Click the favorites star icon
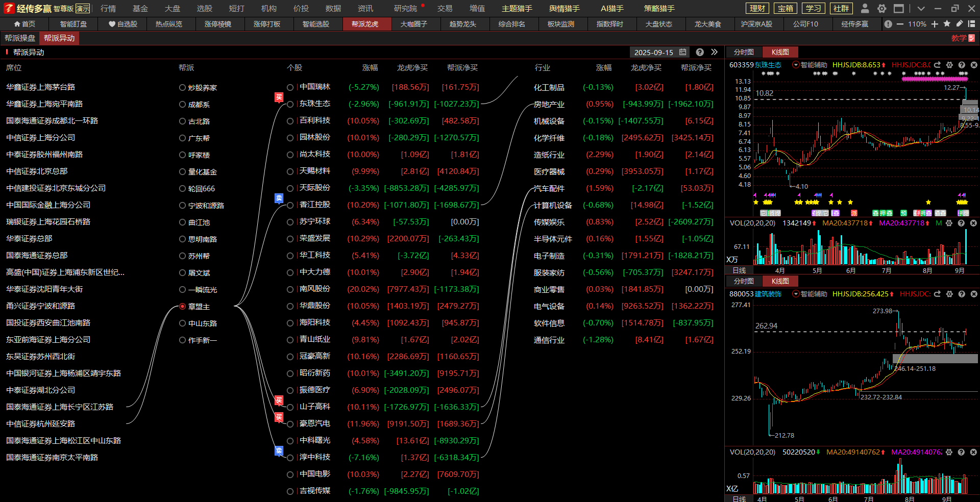 pyautogui.click(x=947, y=23)
